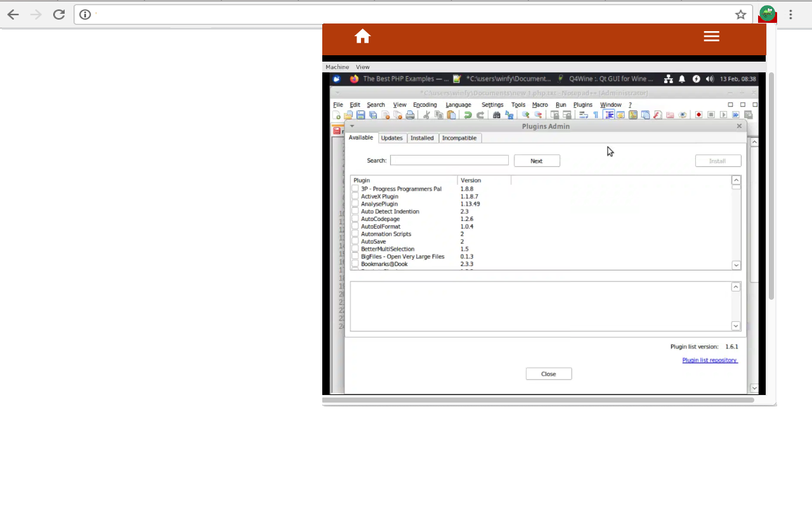Image resolution: width=812 pixels, height=508 pixels.
Task: Tick the checkbox for AutoCodepage
Action: click(355, 218)
